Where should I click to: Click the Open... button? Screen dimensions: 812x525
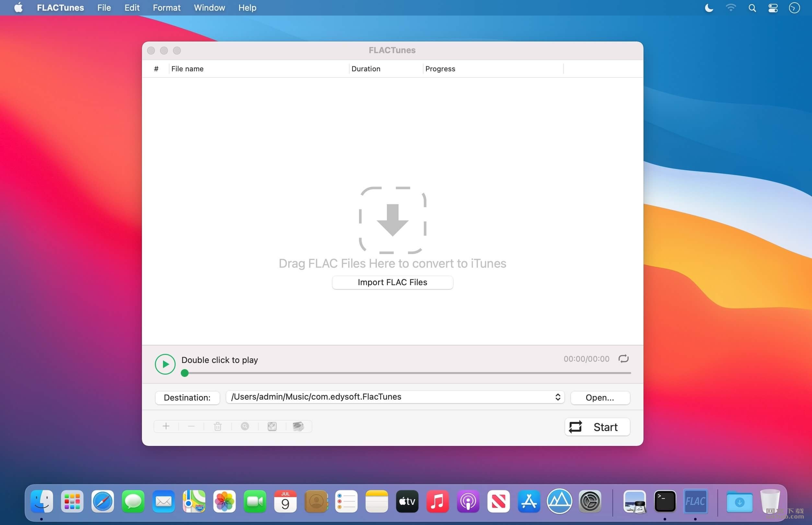[x=600, y=398]
